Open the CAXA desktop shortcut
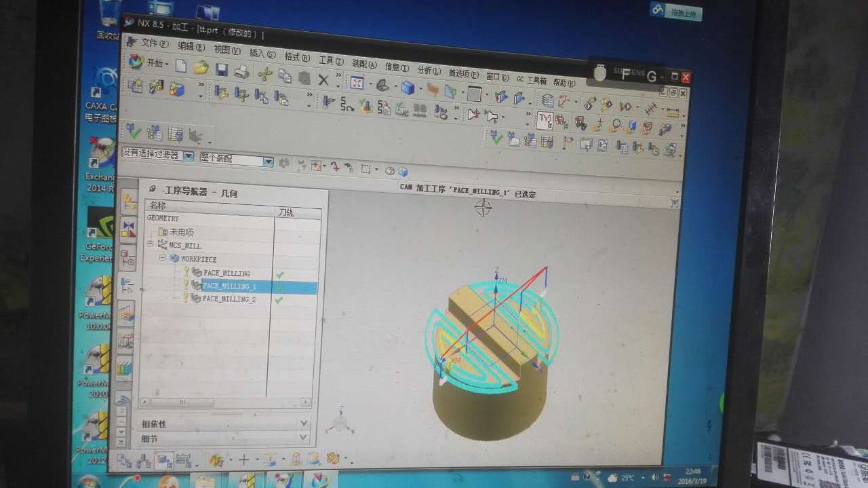This screenshot has width=868, height=488. coord(102,95)
